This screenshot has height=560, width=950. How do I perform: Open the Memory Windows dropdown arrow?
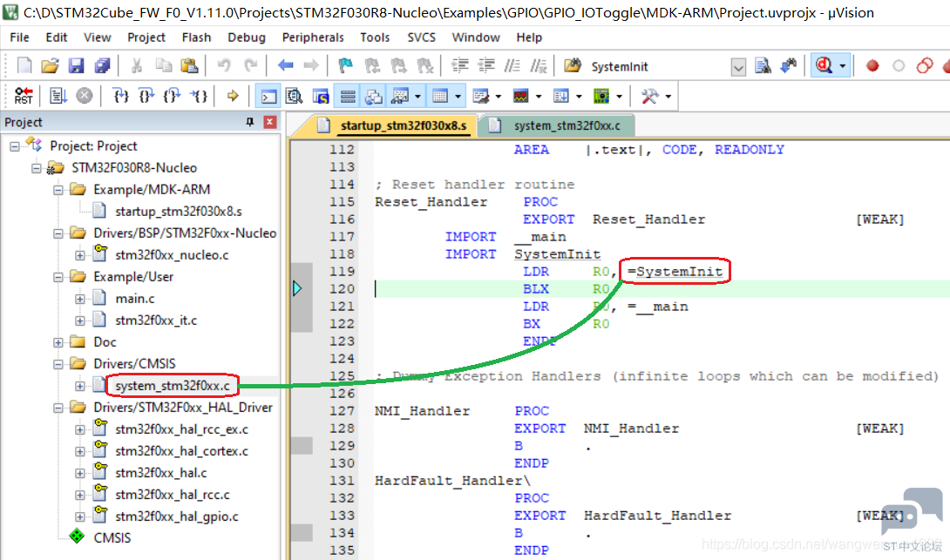pos(458,97)
